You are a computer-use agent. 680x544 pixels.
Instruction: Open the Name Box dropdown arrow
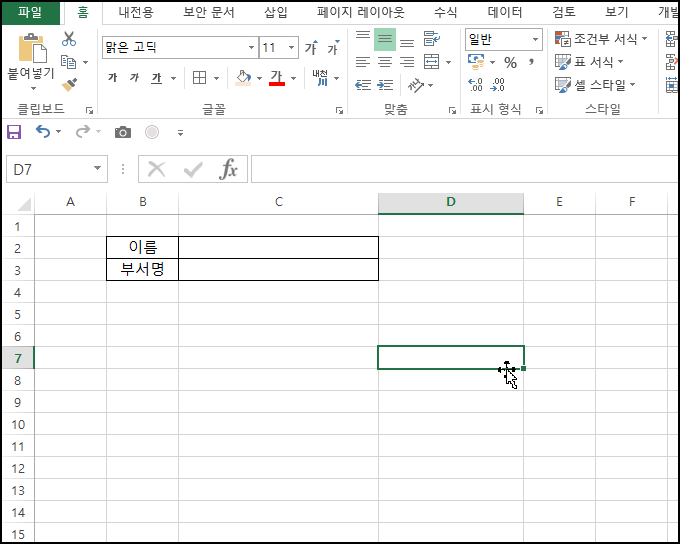tap(97, 168)
